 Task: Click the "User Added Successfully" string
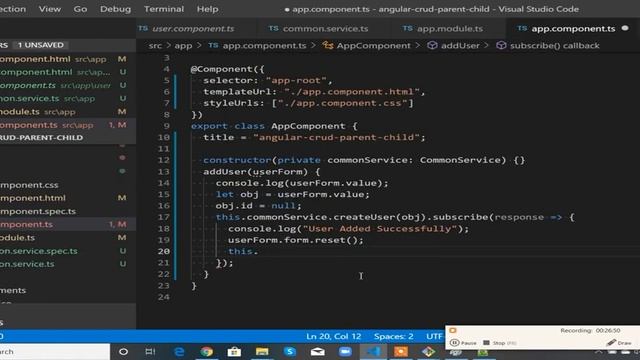[x=380, y=229]
